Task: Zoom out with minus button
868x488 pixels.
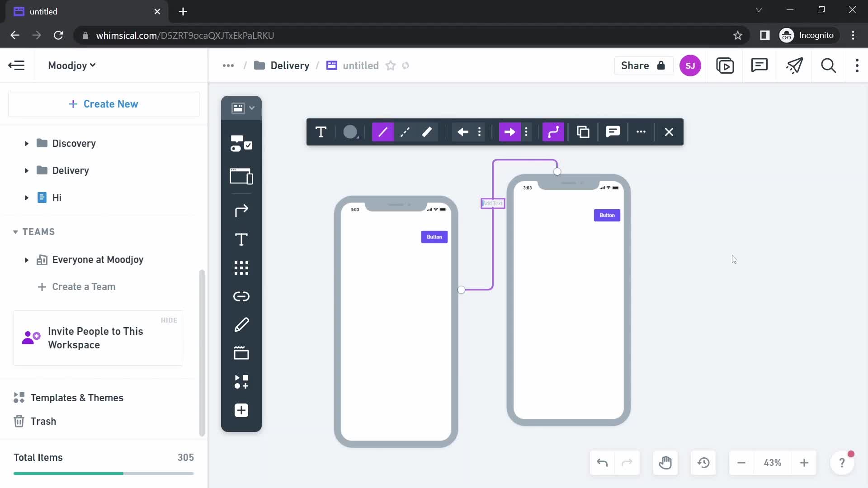Action: [x=741, y=463]
